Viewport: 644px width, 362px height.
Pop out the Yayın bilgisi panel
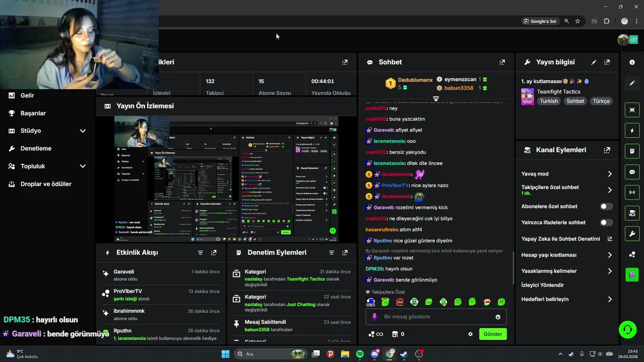click(607, 62)
